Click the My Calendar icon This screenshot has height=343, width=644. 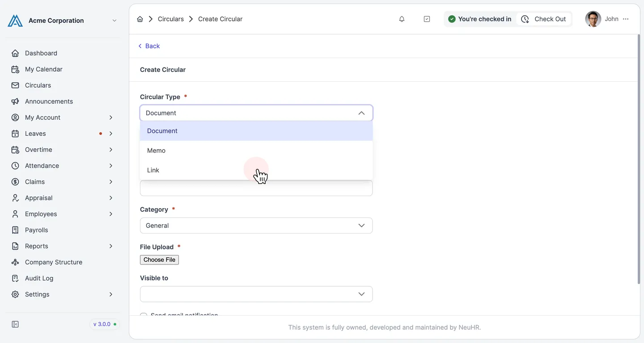tap(15, 69)
